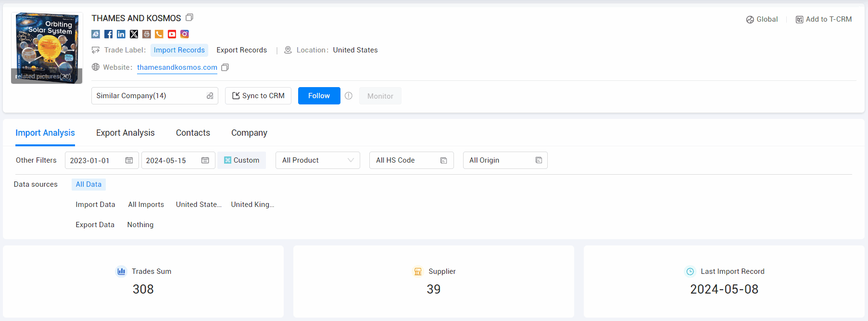Click the All Origin selector icon

pos(539,160)
